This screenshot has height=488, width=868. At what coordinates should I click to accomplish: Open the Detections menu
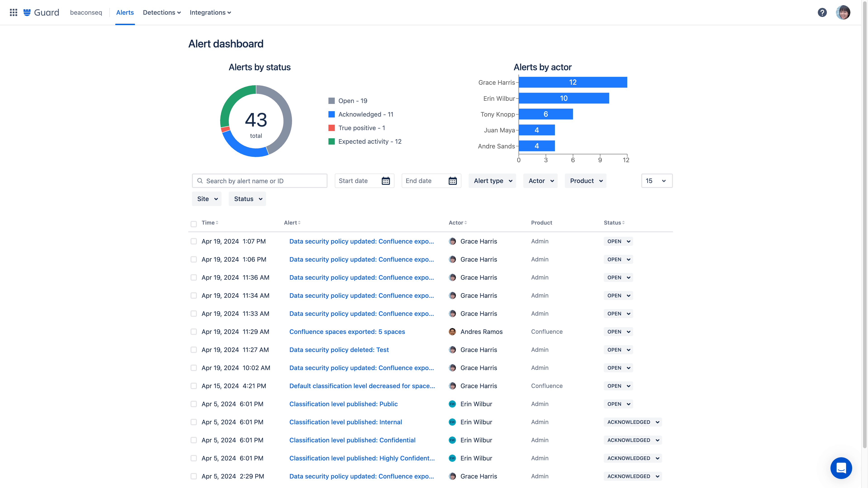pos(162,12)
